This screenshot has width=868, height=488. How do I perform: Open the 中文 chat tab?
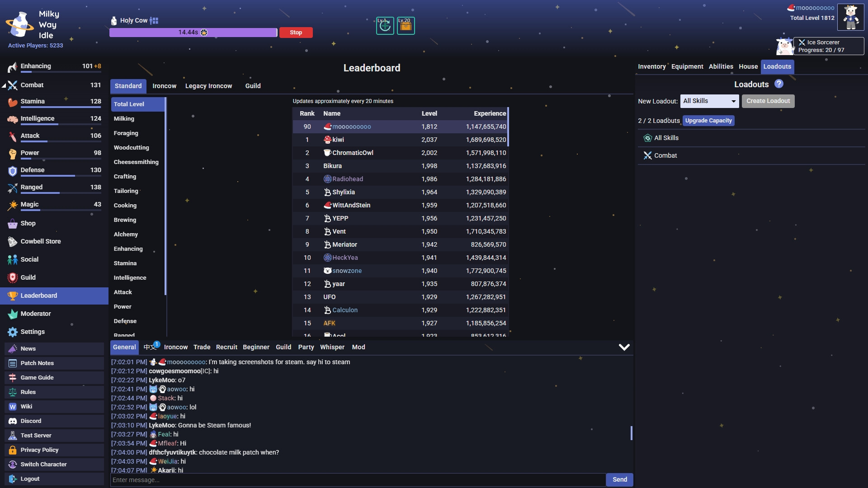click(x=150, y=347)
